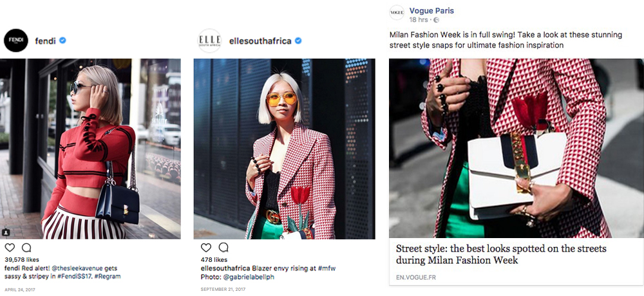Open the Vogue Paris page name
Viewport: 644px width, 296px height.
click(431, 11)
